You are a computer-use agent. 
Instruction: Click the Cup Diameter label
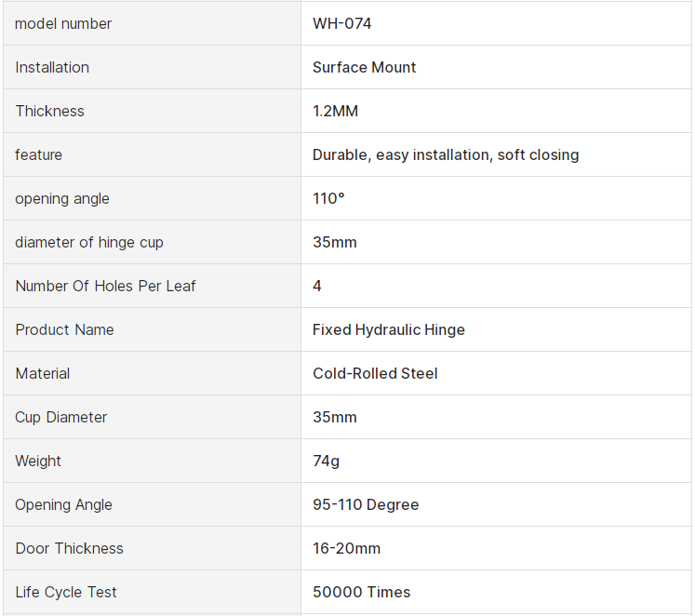tap(60, 417)
